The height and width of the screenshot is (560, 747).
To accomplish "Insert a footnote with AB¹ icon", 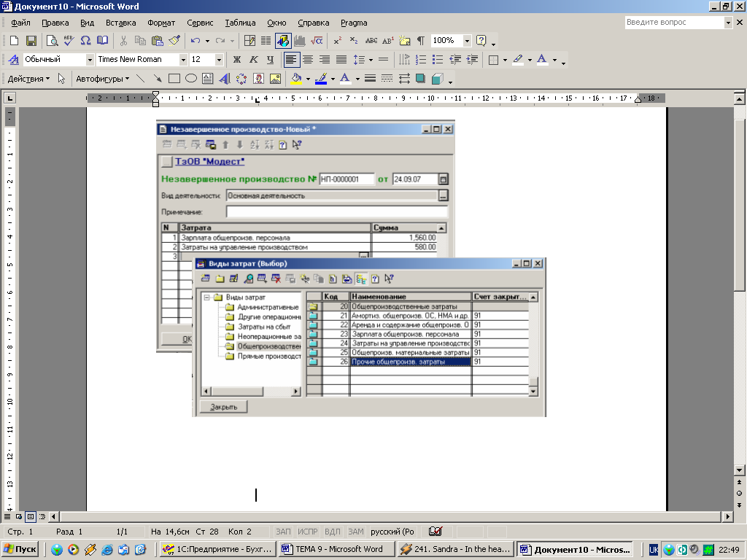I will (388, 41).
